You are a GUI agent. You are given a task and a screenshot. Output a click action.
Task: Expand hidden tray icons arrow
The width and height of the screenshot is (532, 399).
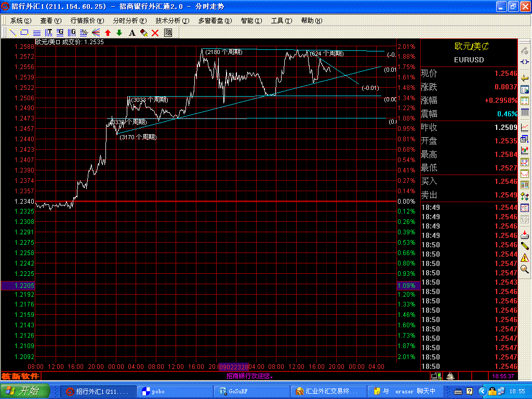click(x=482, y=392)
